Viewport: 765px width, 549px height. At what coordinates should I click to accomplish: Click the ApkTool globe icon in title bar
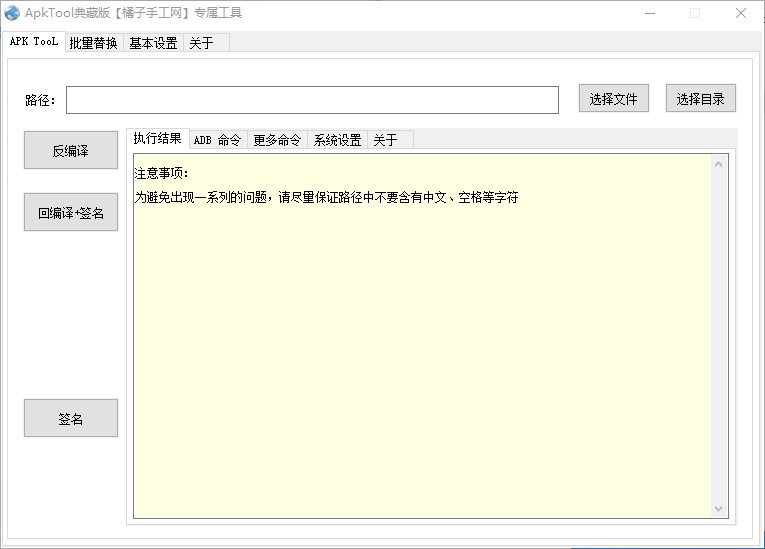point(12,13)
